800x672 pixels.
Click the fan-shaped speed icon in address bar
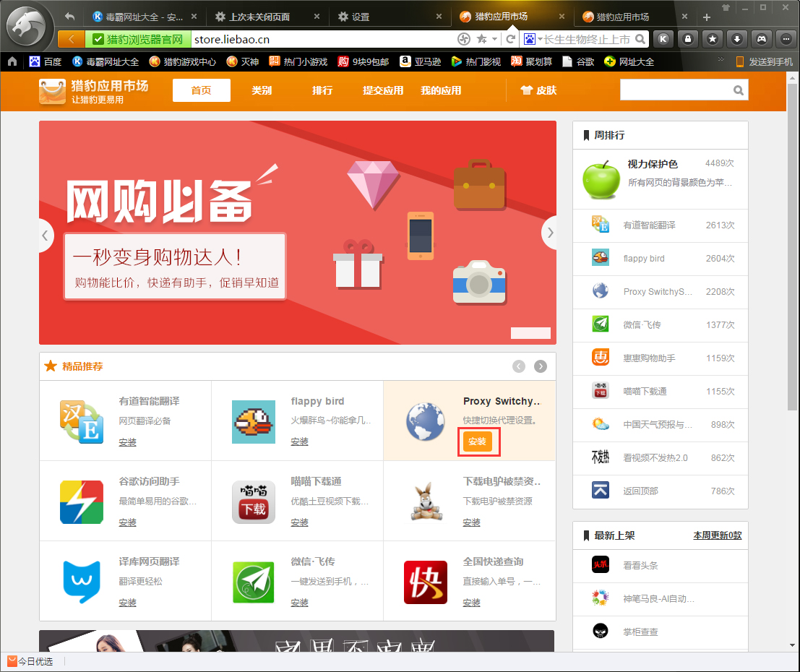click(x=463, y=39)
